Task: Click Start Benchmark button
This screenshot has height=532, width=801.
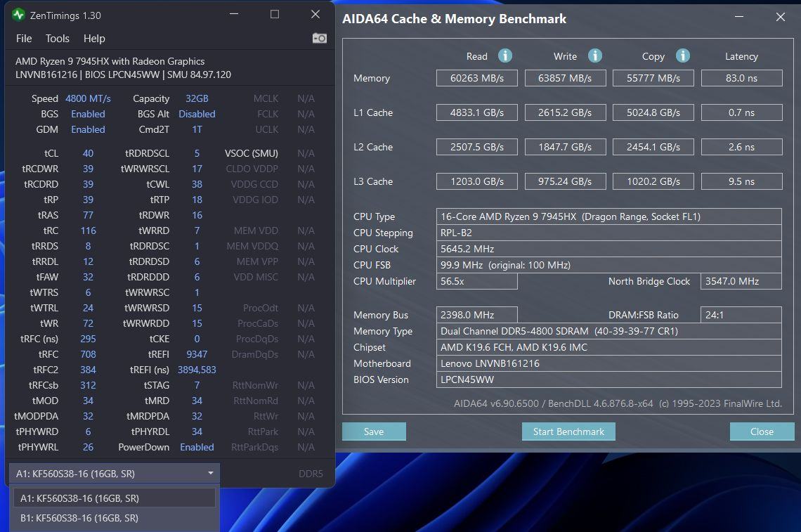Action: tap(568, 432)
